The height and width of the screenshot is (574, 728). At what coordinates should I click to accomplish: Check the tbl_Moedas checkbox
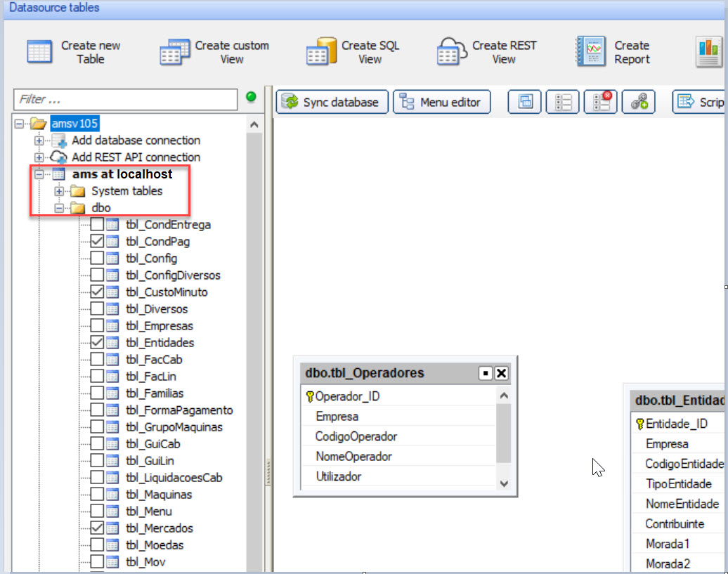pos(97,544)
